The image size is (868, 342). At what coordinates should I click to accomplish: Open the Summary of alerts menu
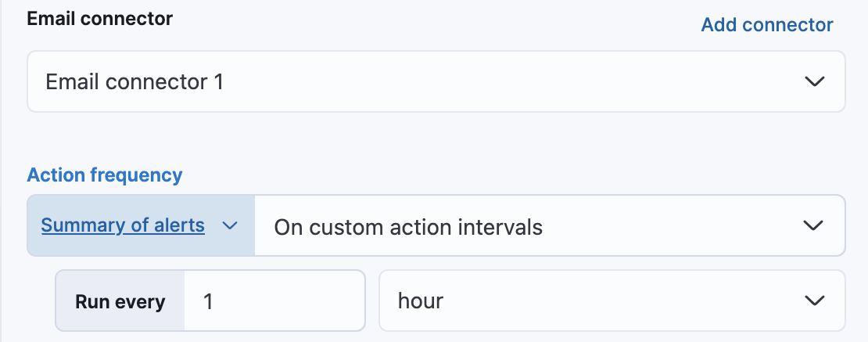point(141,226)
